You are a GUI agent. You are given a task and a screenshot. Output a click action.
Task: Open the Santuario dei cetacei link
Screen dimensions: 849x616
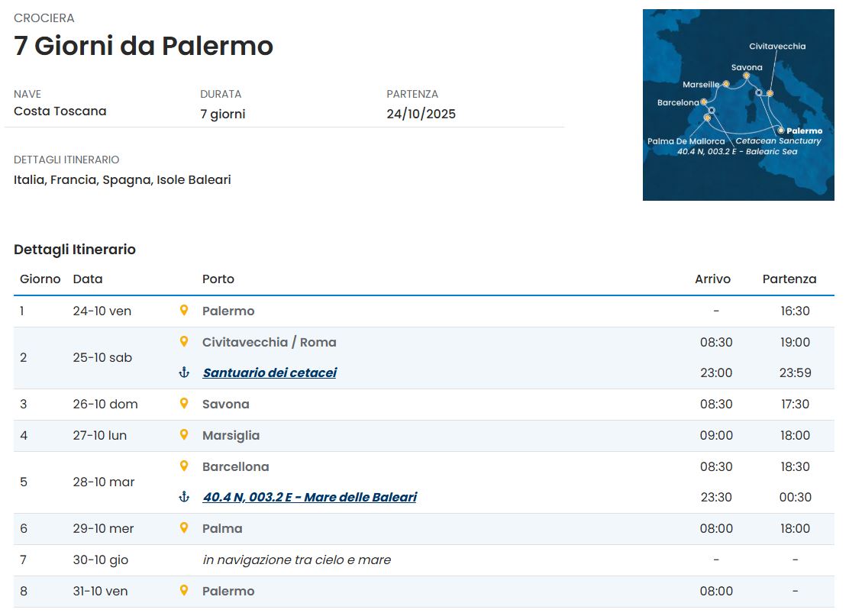point(270,373)
